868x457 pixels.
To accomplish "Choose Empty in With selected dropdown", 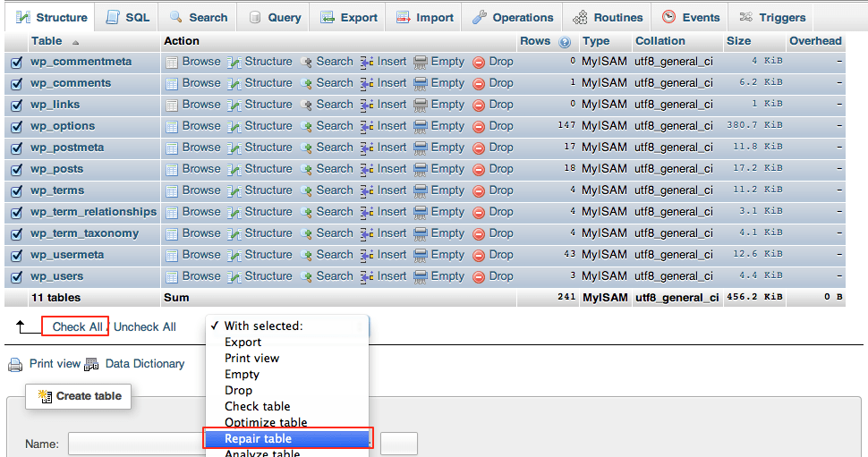I will click(x=286, y=375).
